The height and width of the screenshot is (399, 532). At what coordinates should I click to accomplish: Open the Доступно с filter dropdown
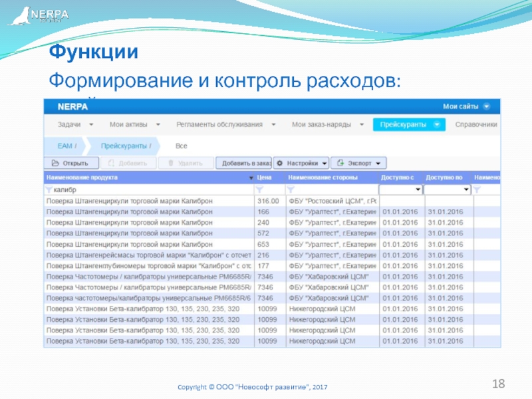click(x=418, y=190)
